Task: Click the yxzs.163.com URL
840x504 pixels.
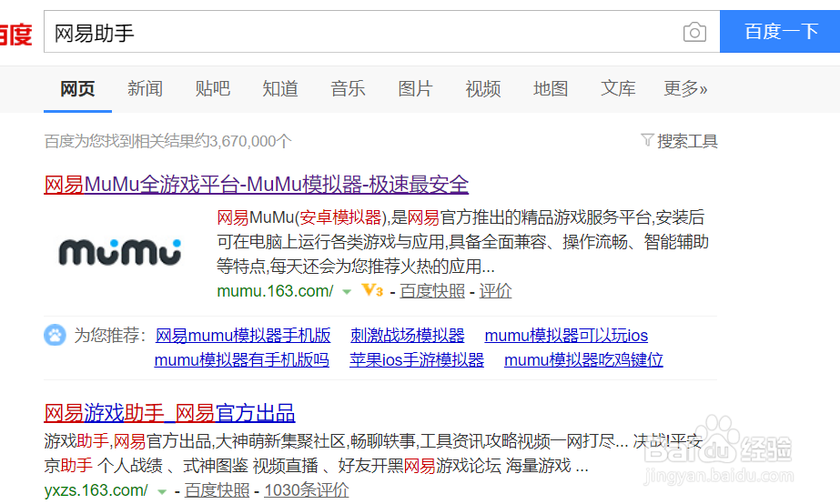Action: 96,490
